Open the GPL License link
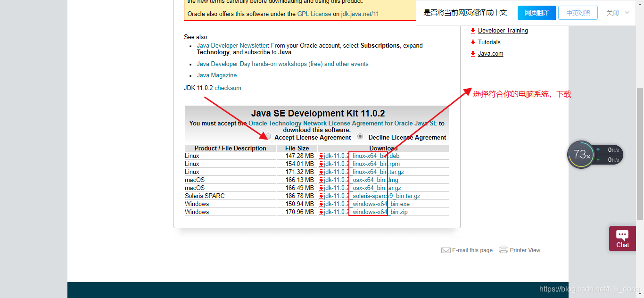The width and height of the screenshot is (644, 298). point(314,14)
